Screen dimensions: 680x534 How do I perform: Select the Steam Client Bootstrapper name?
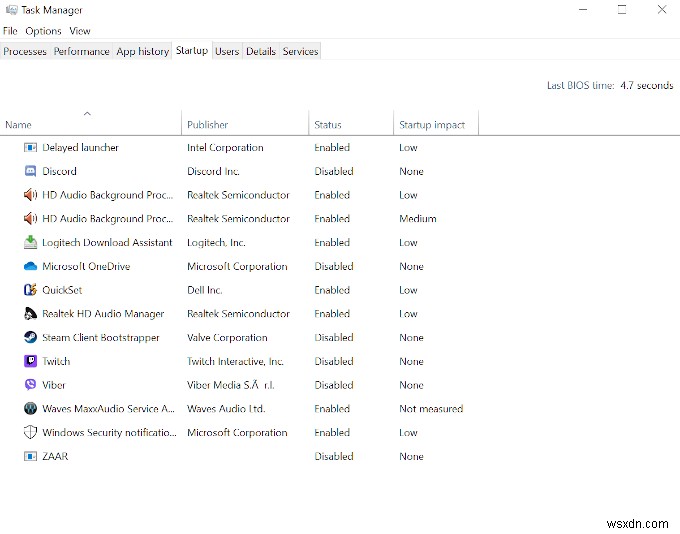coord(101,337)
